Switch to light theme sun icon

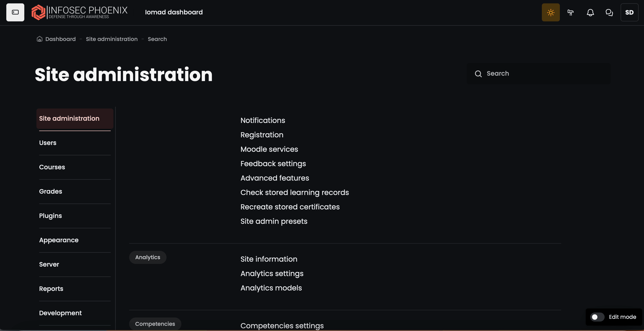[x=550, y=12]
